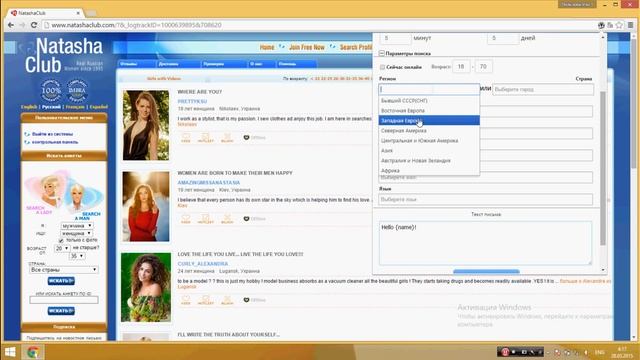
Task: Block CURLY_ALEXANDRA profile icon
Action: point(227,300)
